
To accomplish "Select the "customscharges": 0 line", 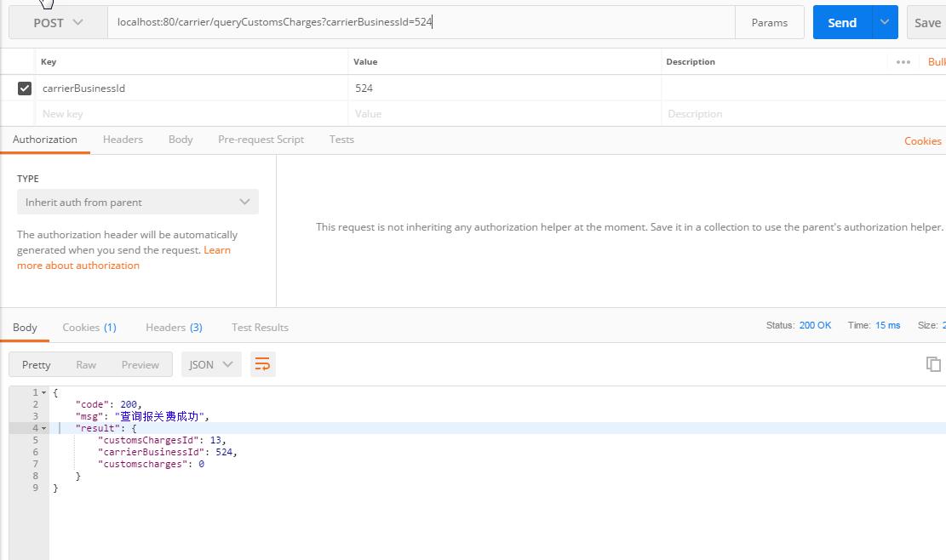I will [151, 464].
